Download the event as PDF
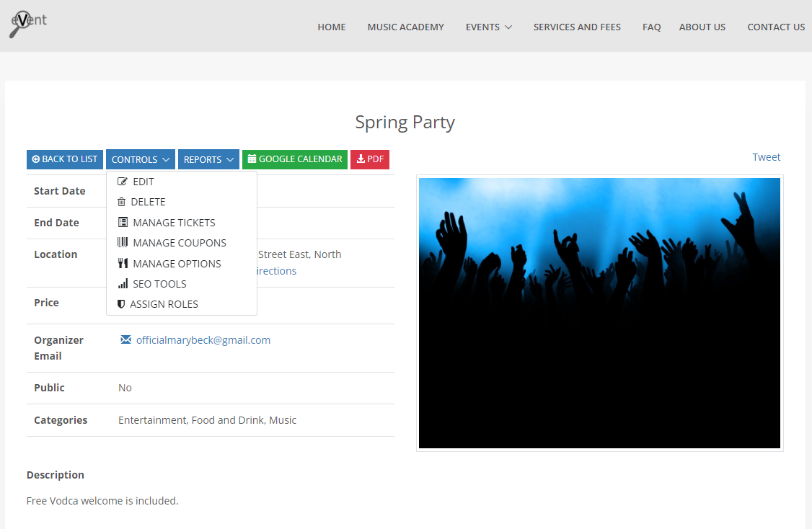 (x=370, y=159)
